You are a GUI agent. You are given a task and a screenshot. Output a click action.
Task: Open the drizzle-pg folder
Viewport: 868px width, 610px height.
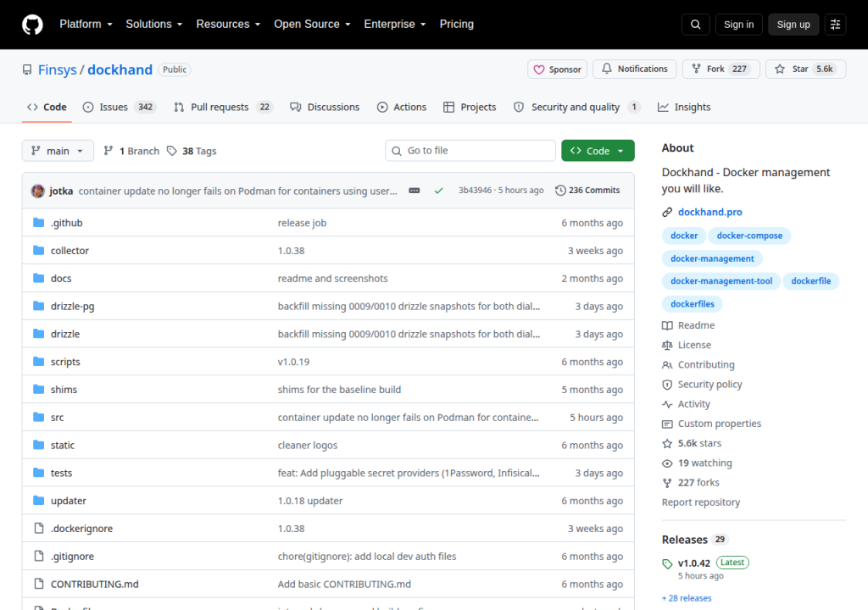73,306
